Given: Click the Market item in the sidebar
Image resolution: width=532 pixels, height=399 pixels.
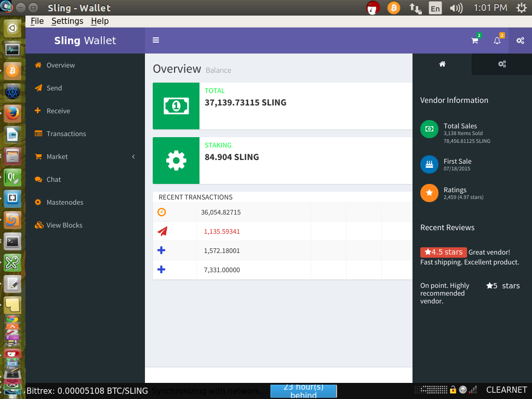Looking at the screenshot, I should pos(57,157).
